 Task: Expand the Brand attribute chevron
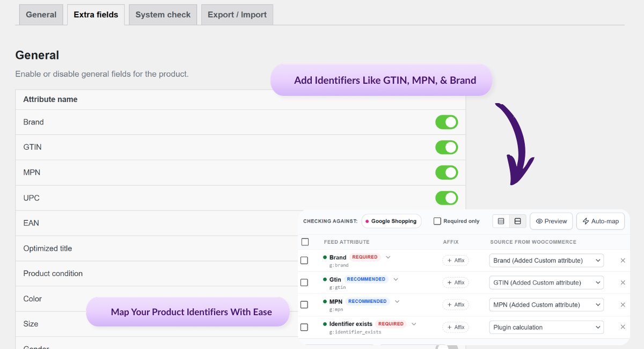pos(388,257)
